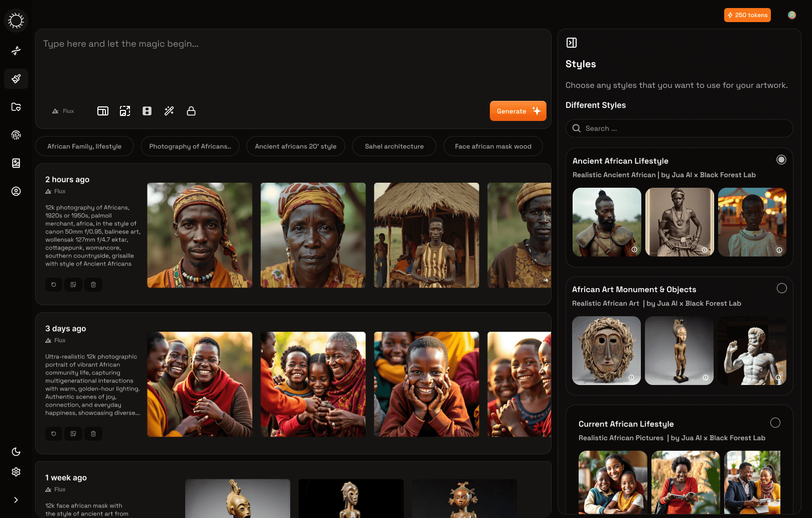This screenshot has height=518, width=812.
Task: Select Current African Lifestyle style radio
Action: [x=775, y=423]
